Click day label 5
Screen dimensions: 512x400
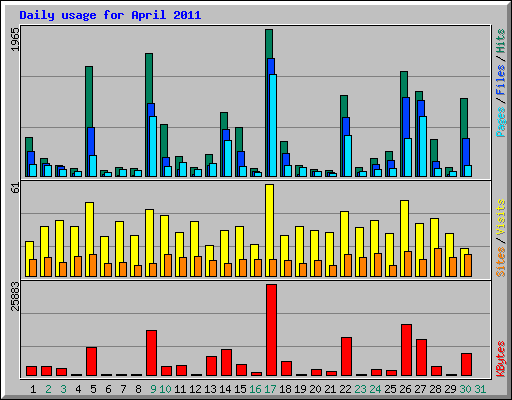coord(93,389)
